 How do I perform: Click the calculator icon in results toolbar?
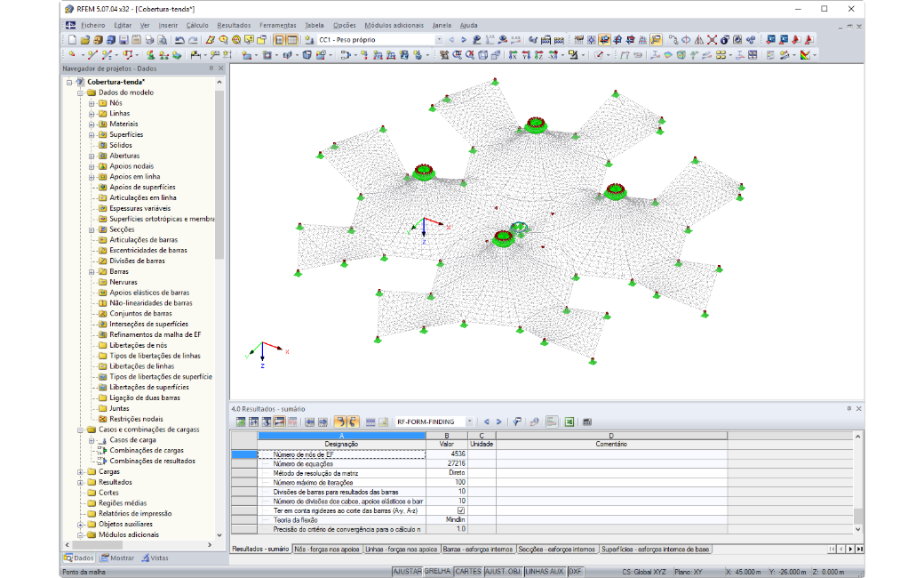(x=587, y=421)
